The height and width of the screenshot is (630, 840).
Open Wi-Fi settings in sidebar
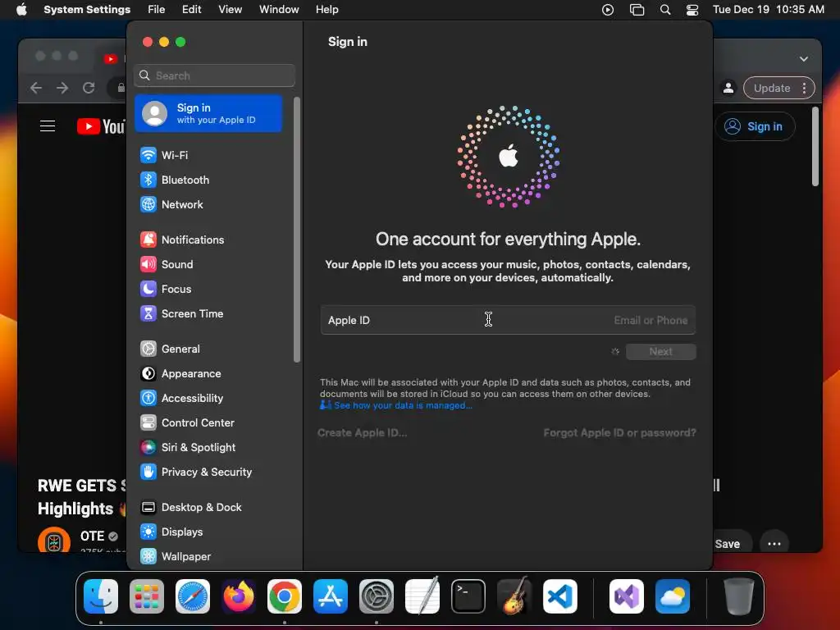[209, 155]
